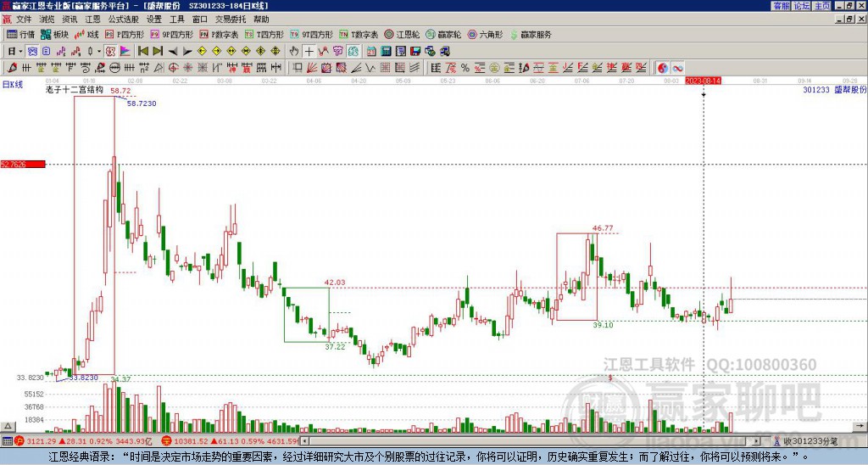This screenshot has height=465, width=868.
Task: Click the black left arrow icon
Action: pyautogui.click(x=173, y=52)
